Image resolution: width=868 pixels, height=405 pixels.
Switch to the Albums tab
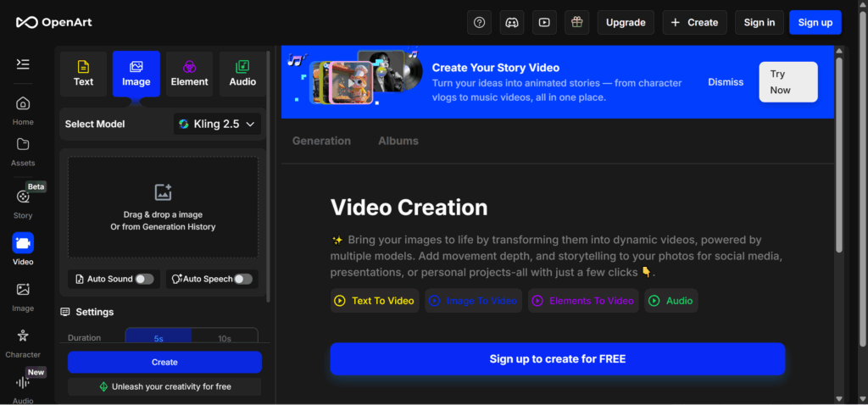[398, 141]
